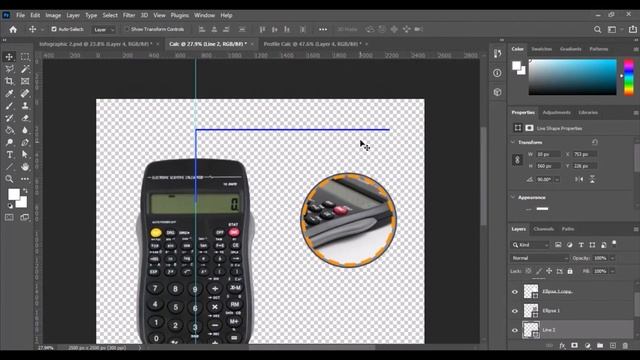640x360 pixels.
Task: Click the Home icon in options bar
Action: [x=13, y=29]
